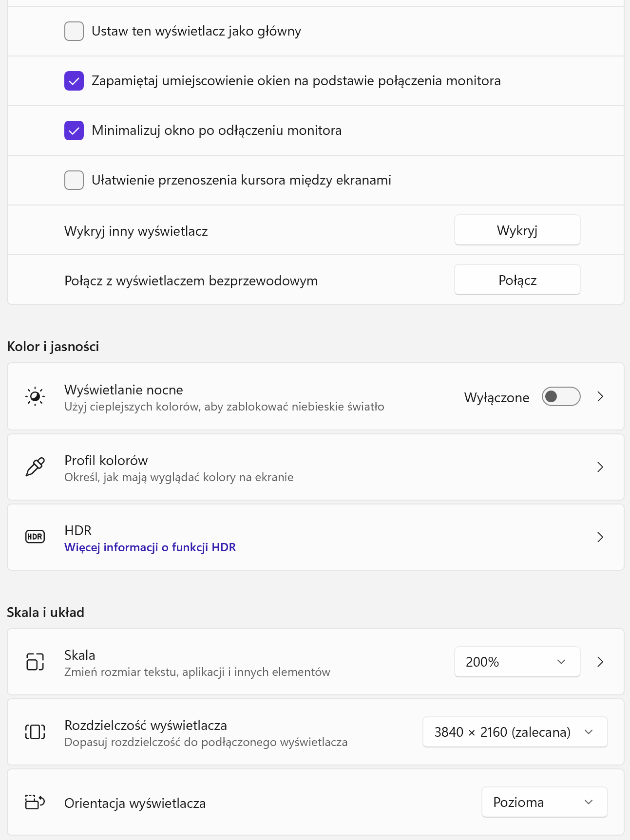The width and height of the screenshot is (630, 840).
Task: Open night light settings via chevron
Action: [x=600, y=396]
